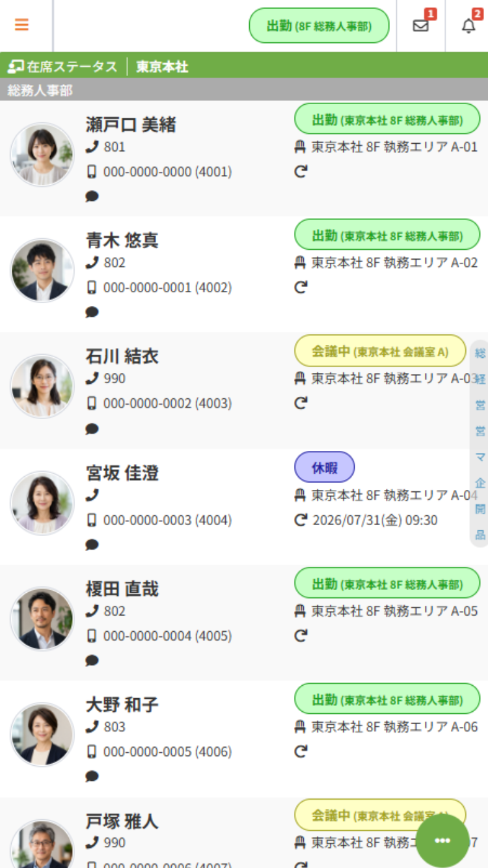This screenshot has height=868, width=488.
Task: Open 瀬戸口 美緒's profile photo
Action: tap(42, 155)
